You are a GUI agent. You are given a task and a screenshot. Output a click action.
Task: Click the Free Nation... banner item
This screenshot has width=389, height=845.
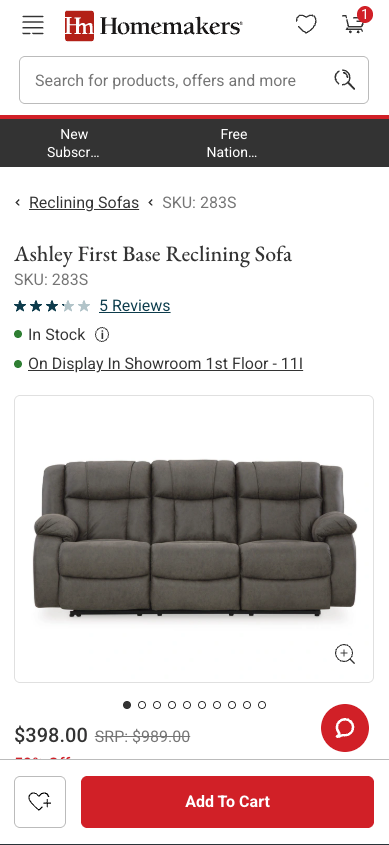[233, 143]
